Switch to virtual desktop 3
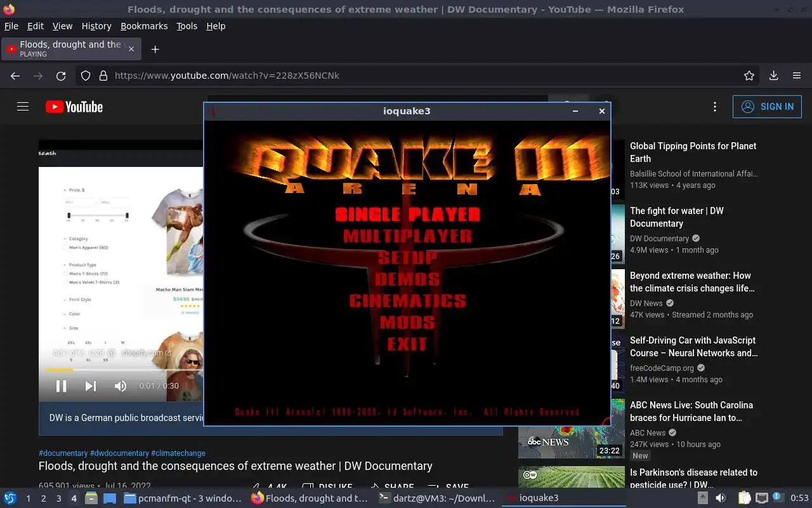The image size is (812, 508). pyautogui.click(x=58, y=498)
